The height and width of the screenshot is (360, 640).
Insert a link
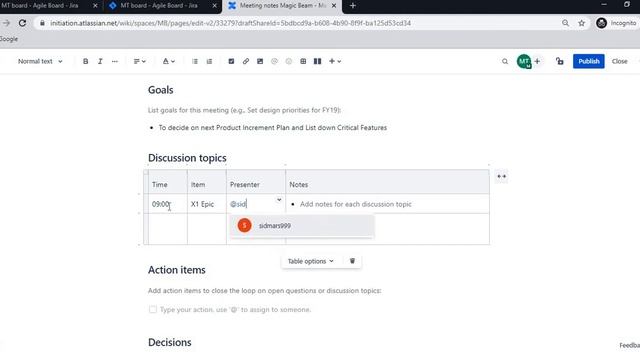coord(246,61)
